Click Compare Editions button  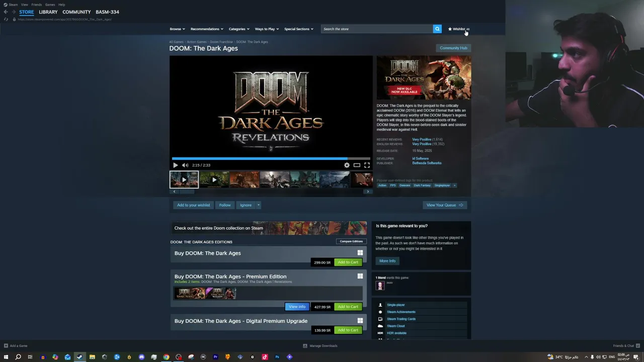[351, 241]
